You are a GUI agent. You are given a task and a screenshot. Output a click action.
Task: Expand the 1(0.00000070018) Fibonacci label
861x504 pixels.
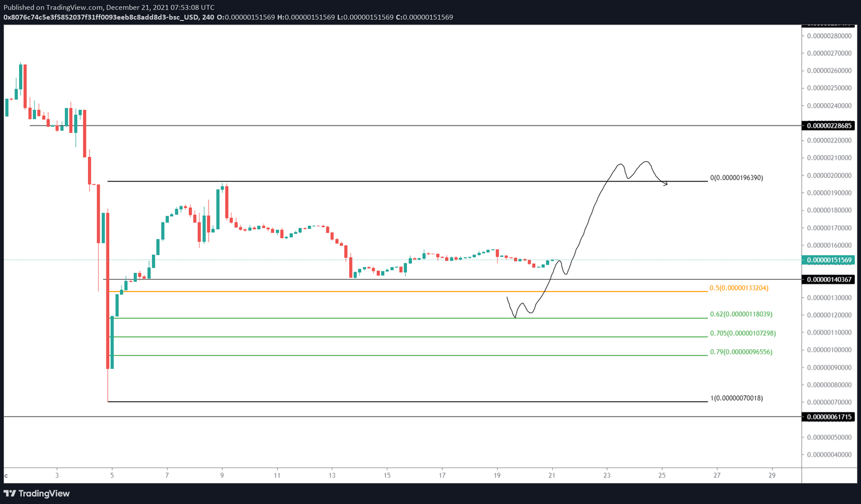[x=736, y=398]
